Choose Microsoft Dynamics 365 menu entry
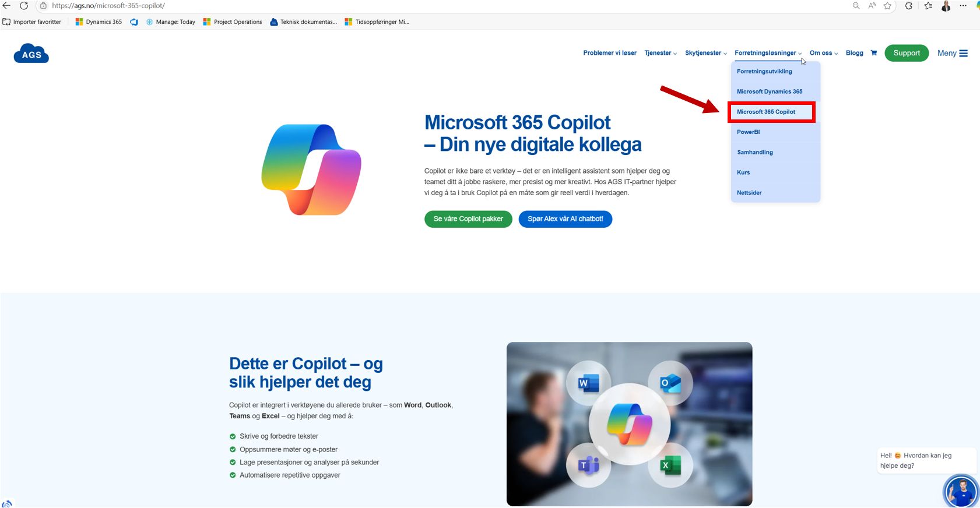The width and height of the screenshot is (980, 508). pyautogui.click(x=770, y=91)
